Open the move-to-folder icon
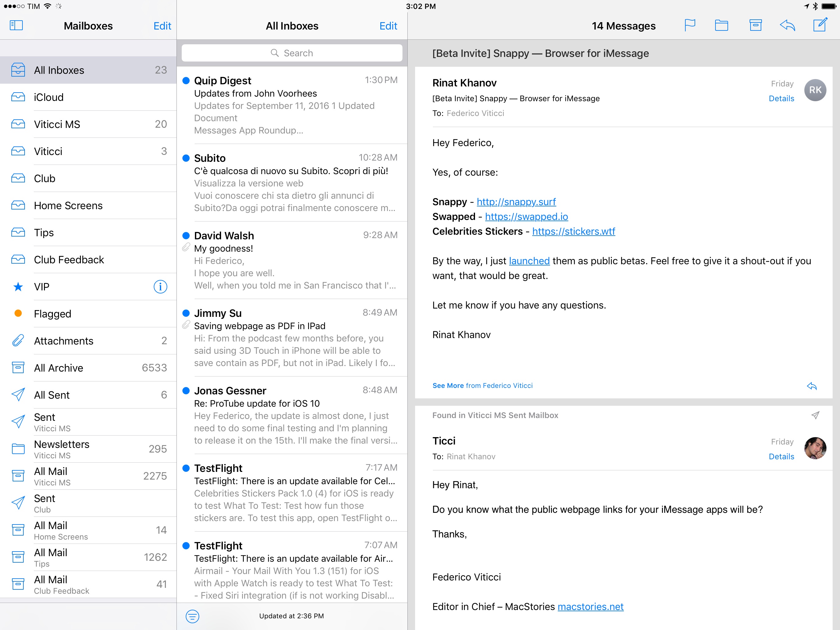 [x=721, y=26]
